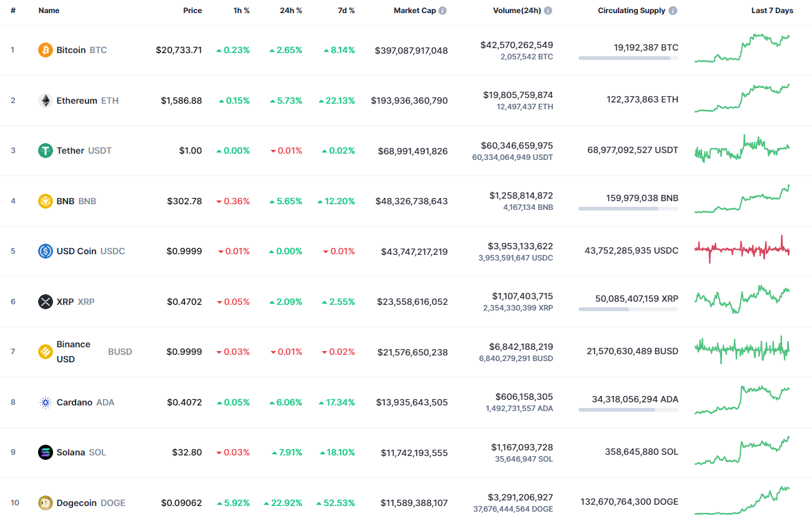Open the Volume(24h) info tooltip icon
Screen dimensions: 812x521
click(548, 11)
